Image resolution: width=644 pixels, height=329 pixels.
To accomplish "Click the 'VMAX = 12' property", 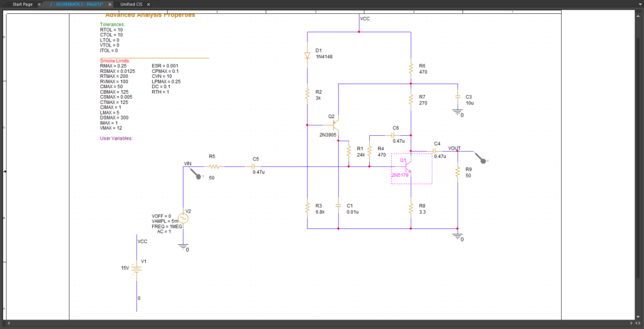I will (111, 128).
